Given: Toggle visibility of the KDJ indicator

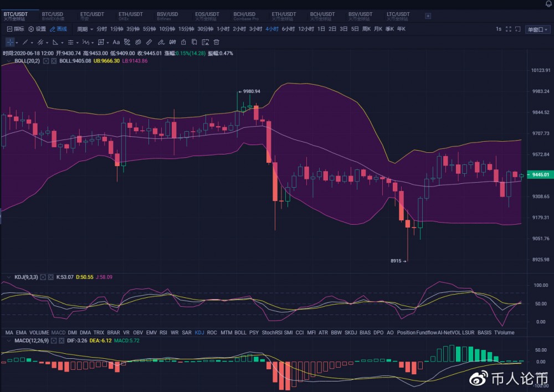Looking at the screenshot, I should (x=43, y=277).
